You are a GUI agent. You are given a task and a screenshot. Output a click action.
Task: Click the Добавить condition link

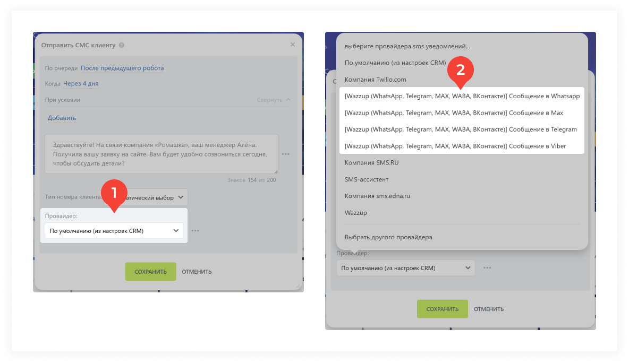[x=62, y=118]
